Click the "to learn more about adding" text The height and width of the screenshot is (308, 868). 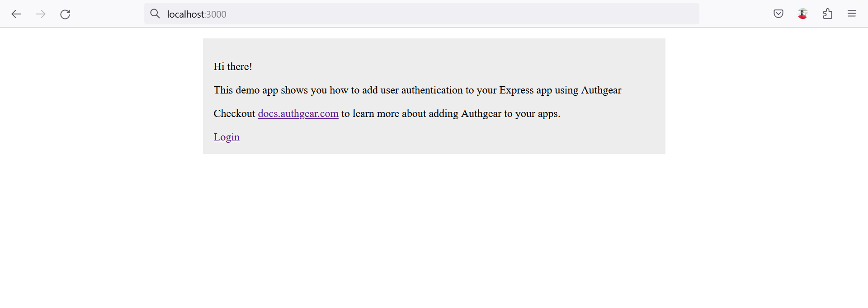[400, 114]
